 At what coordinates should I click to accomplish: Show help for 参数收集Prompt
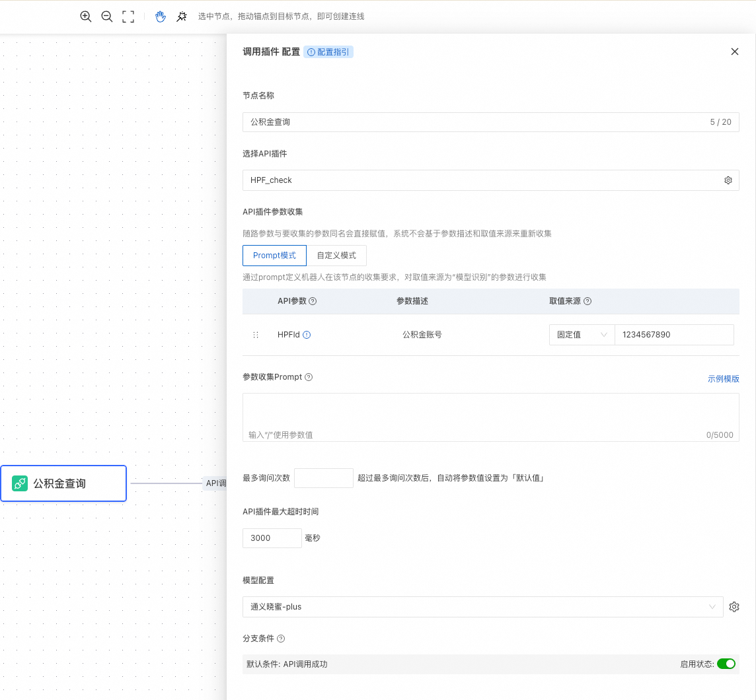coord(309,377)
